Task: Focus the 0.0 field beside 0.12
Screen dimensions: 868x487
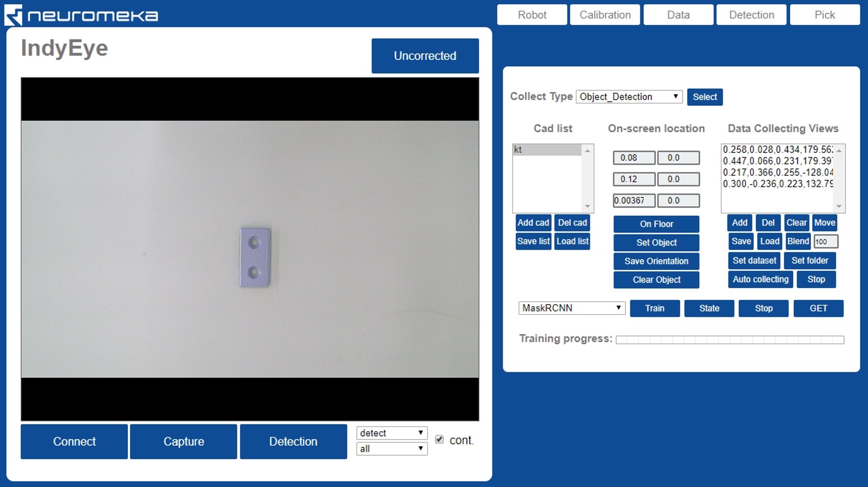Action: coord(678,179)
